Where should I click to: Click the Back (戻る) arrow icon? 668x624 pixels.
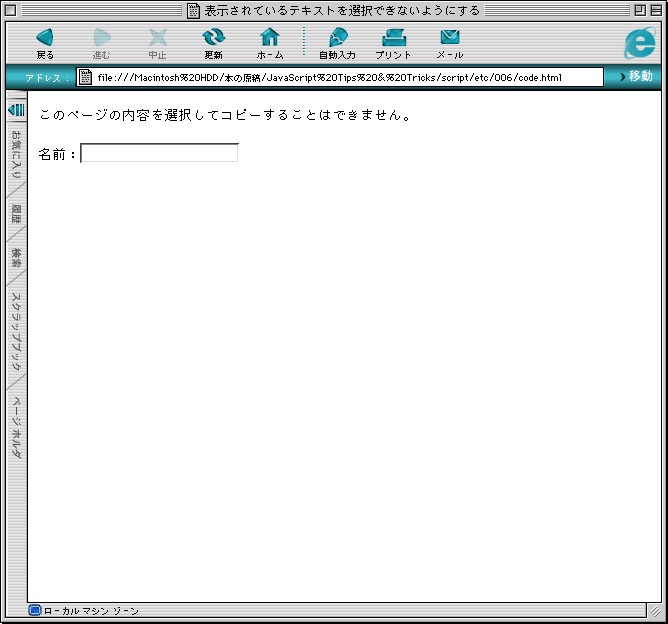click(x=45, y=39)
